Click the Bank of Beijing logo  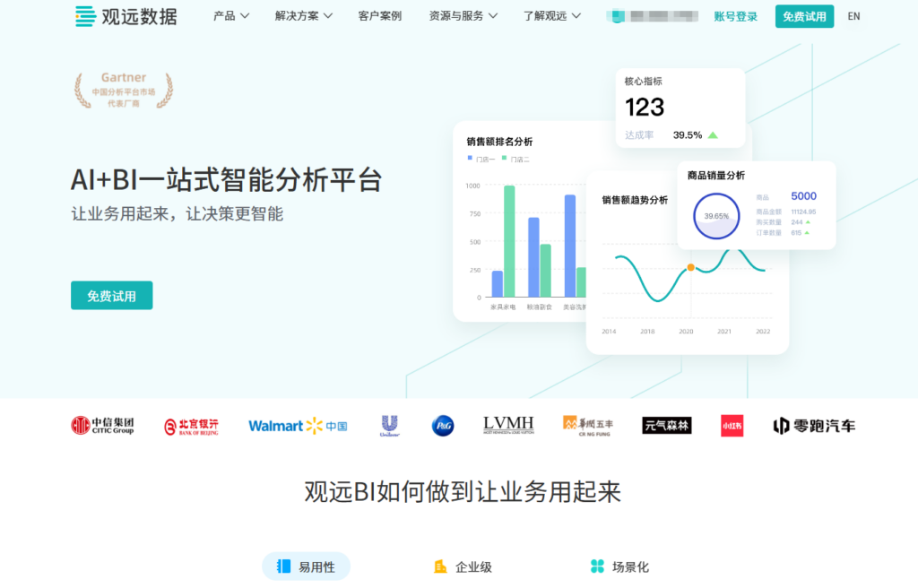pyautogui.click(x=191, y=426)
